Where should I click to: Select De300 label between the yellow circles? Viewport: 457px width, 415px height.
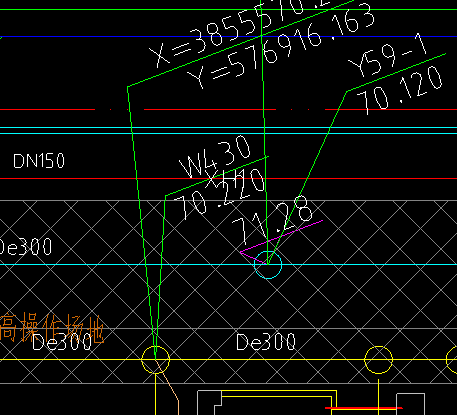pyautogui.click(x=266, y=342)
